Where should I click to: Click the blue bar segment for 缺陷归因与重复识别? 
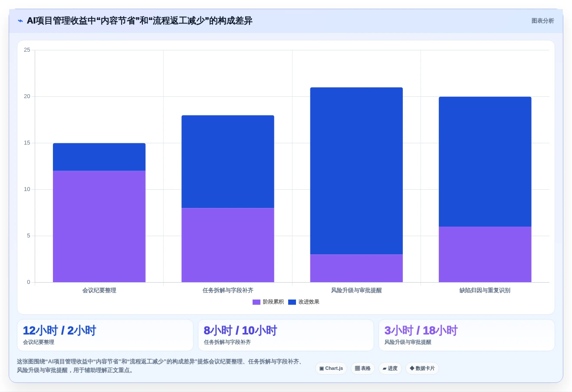[x=485, y=161]
